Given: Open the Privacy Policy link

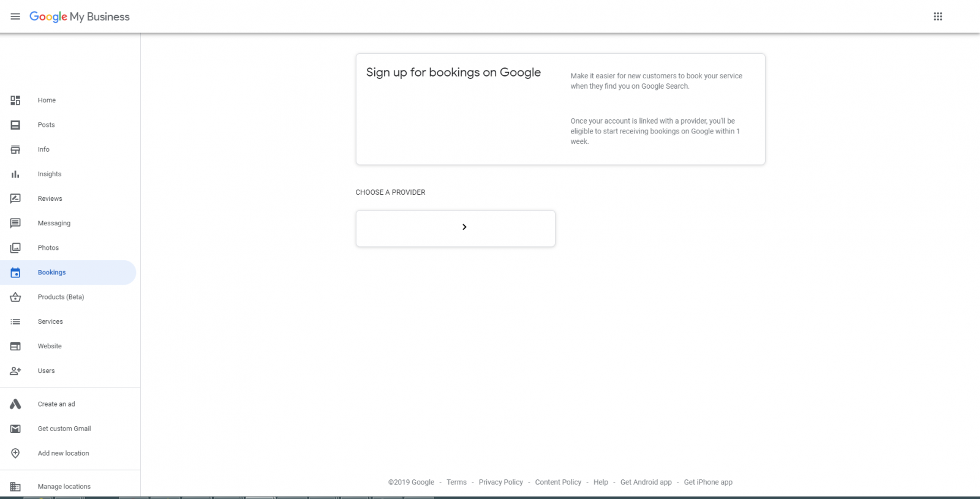Looking at the screenshot, I should (x=501, y=482).
